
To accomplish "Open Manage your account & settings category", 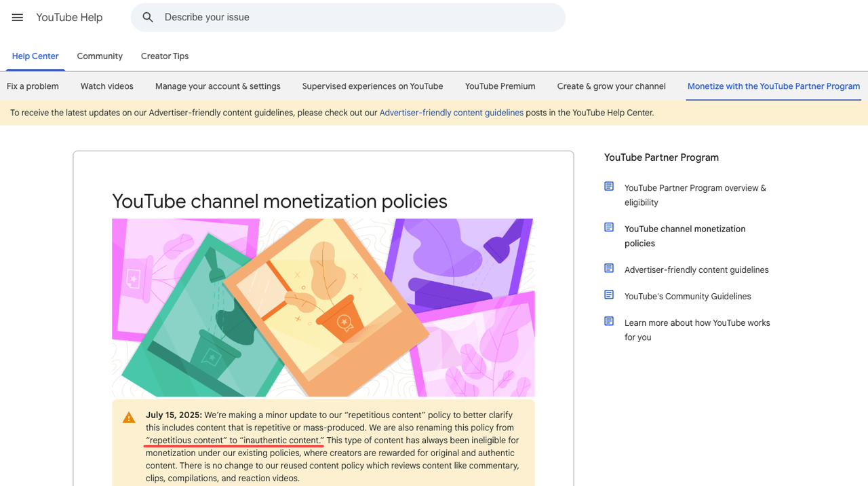I will pos(218,86).
